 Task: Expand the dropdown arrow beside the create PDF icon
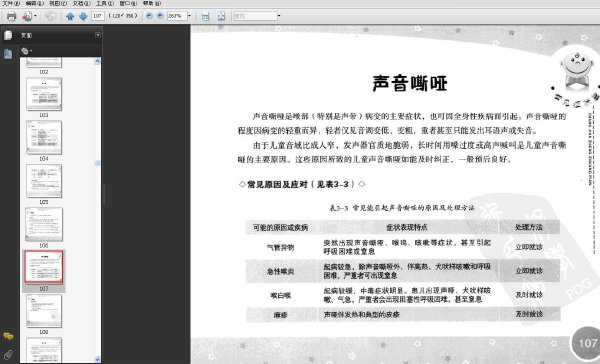(36, 16)
